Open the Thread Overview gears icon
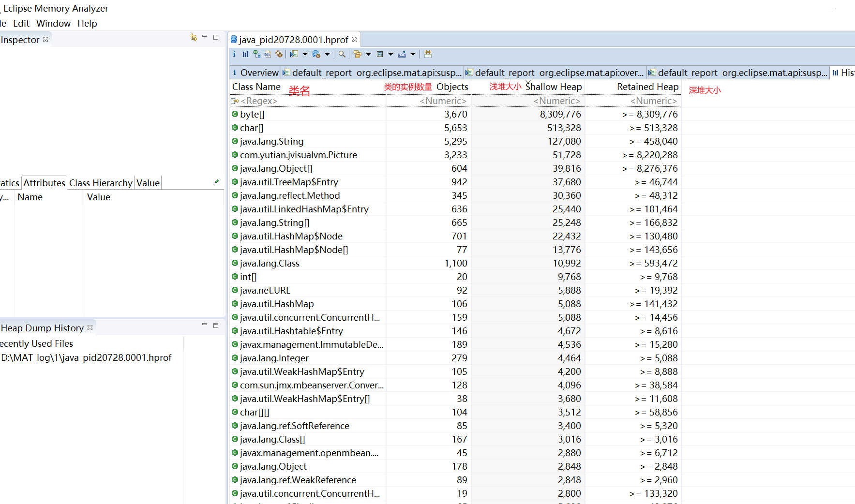Screen dimensions: 855x504 point(279,54)
